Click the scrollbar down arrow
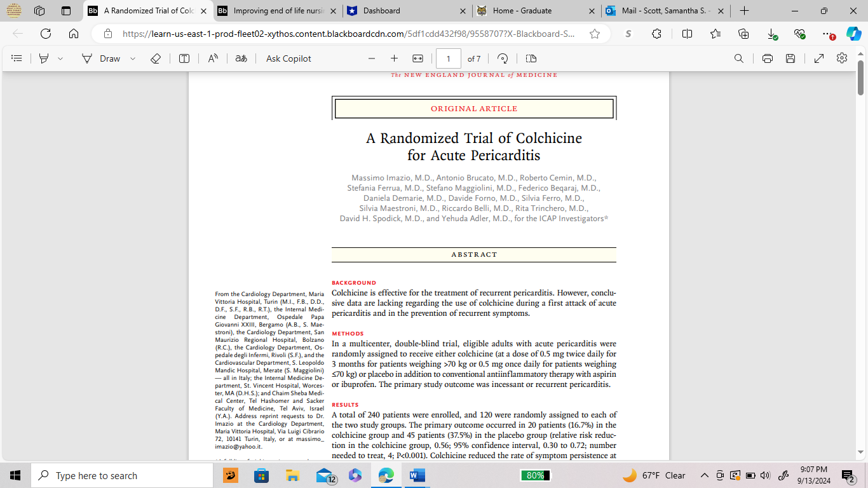Viewport: 868px width, 488px height. [861, 452]
